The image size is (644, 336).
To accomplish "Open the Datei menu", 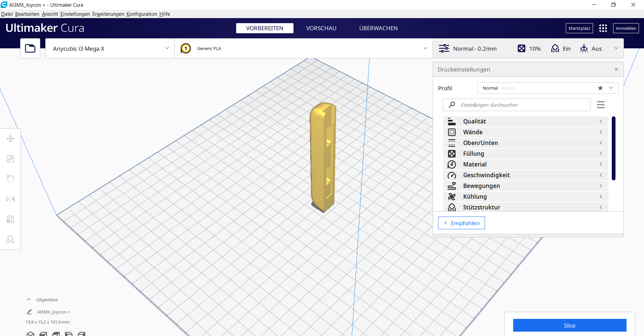I will pyautogui.click(x=7, y=14).
